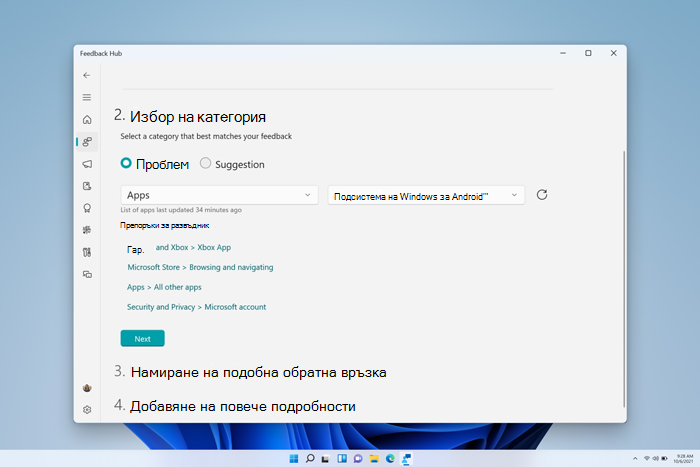Screen dimensions: 700x467
Task: Choose Microsoft Store > Browsing and navigating
Action: tap(200, 267)
